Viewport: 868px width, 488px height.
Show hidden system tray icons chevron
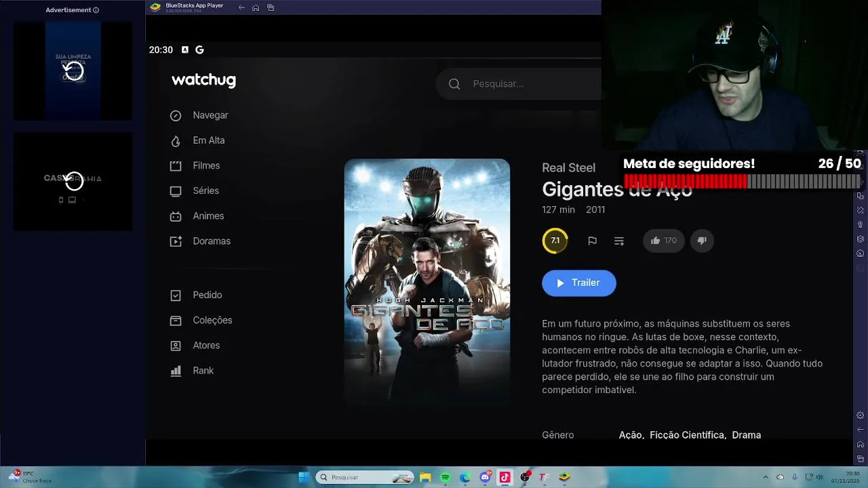pyautogui.click(x=766, y=477)
